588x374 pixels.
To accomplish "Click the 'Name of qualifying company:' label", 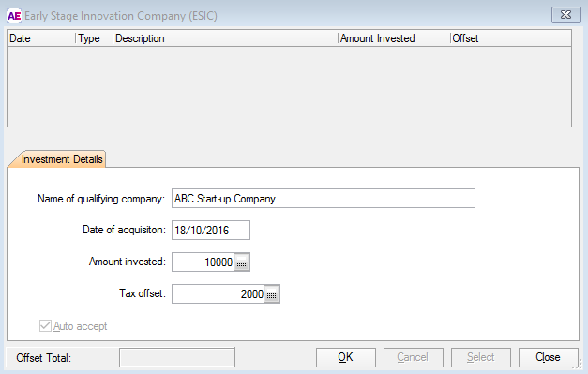I will point(101,199).
